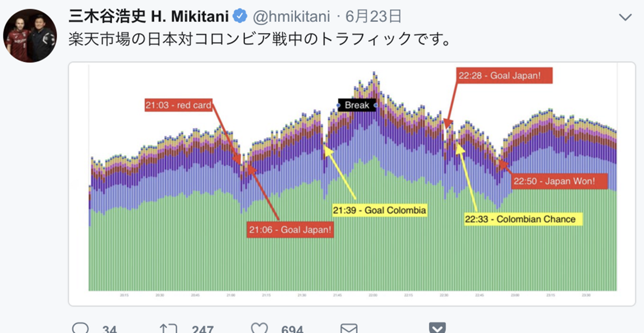Open the tweet's 6月23日 timestamp

coord(373,17)
